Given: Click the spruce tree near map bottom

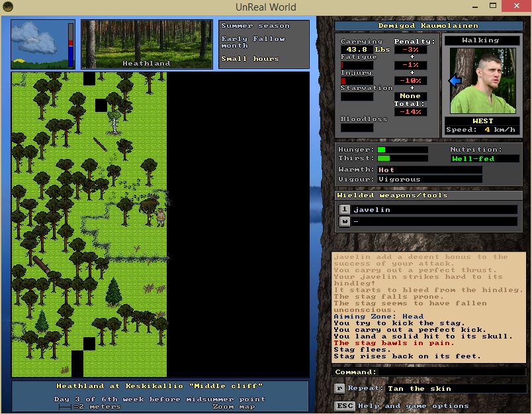Looking at the screenshot, I should pos(114,291).
